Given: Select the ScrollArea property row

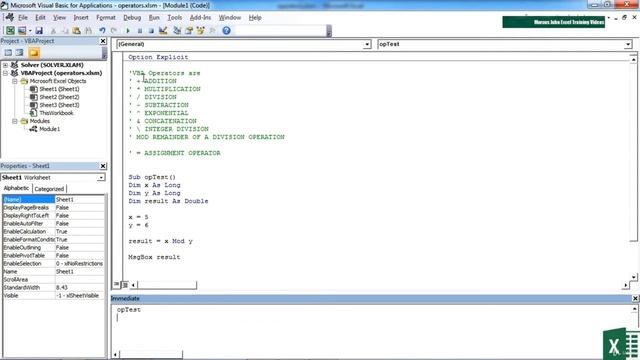Looking at the screenshot, I should click(x=53, y=280).
